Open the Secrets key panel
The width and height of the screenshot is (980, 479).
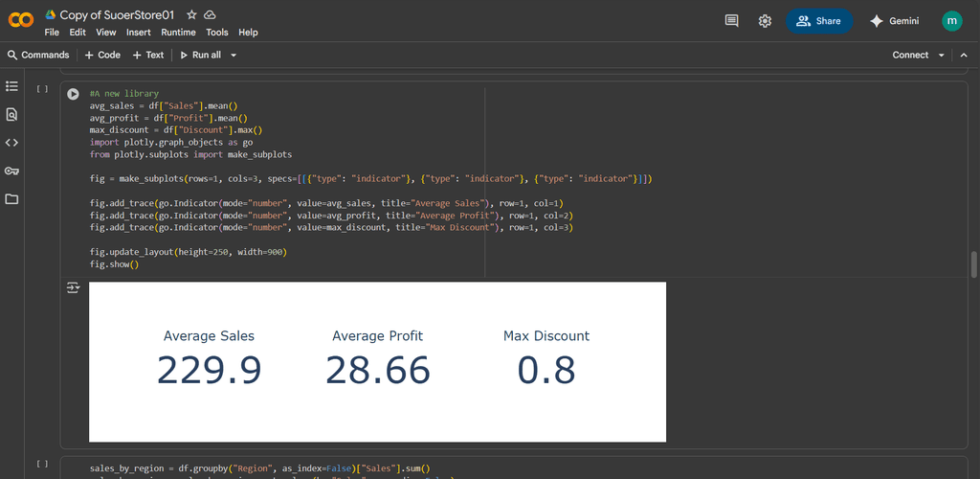[11, 171]
